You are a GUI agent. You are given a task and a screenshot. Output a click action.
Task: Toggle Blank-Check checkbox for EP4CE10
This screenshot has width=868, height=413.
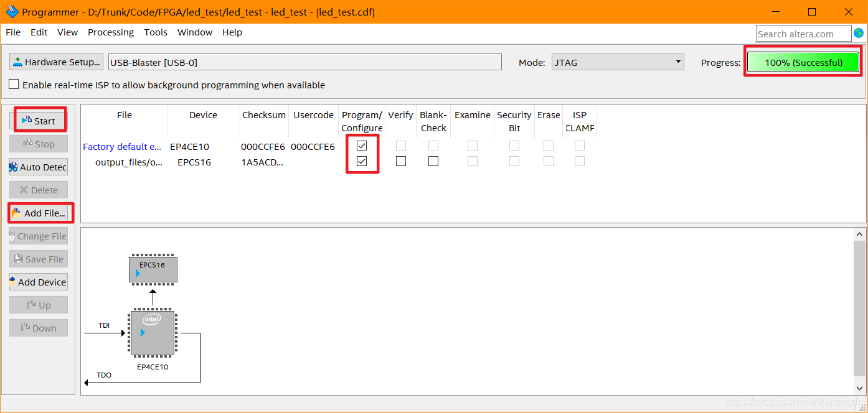point(433,146)
